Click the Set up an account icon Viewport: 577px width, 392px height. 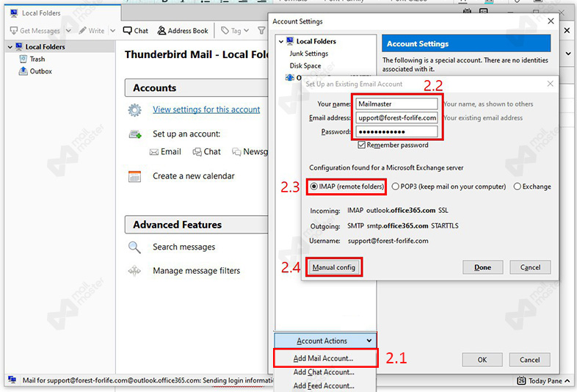135,134
